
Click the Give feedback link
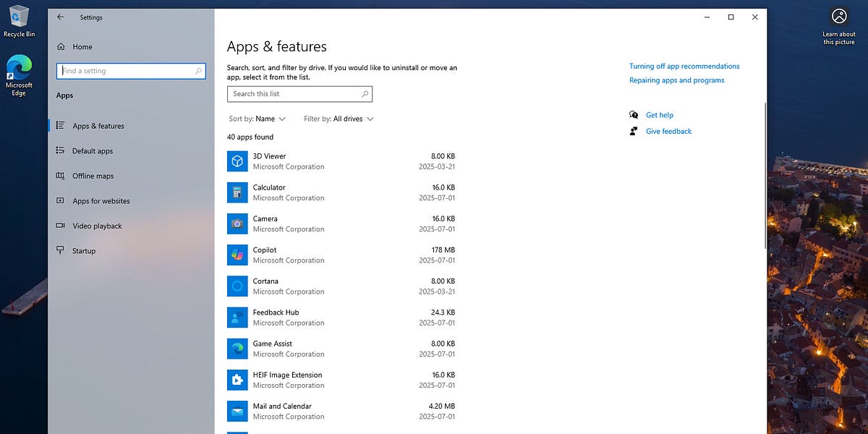pos(668,131)
